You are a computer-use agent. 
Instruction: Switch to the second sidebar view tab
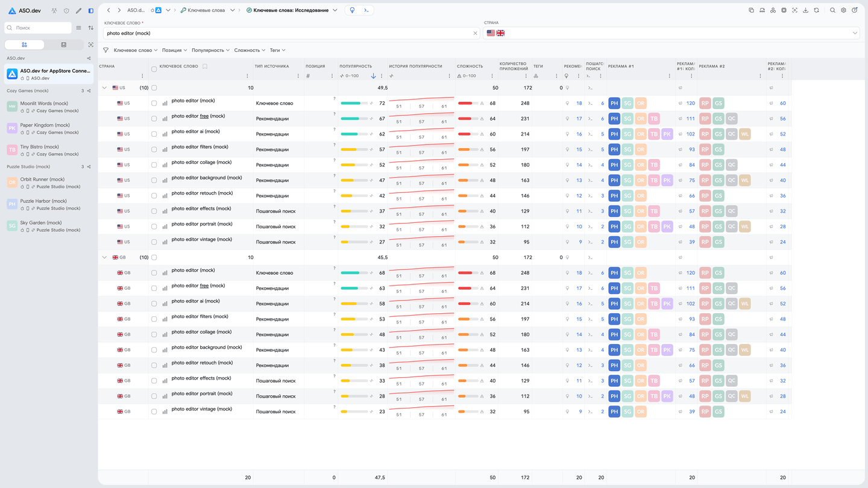coord(64,45)
